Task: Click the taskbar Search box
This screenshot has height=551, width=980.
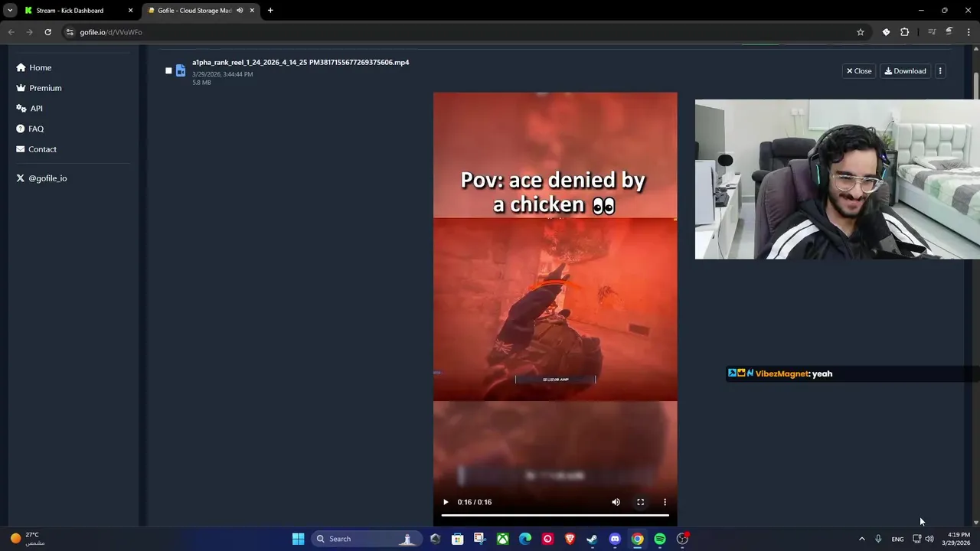Action: tap(366, 539)
